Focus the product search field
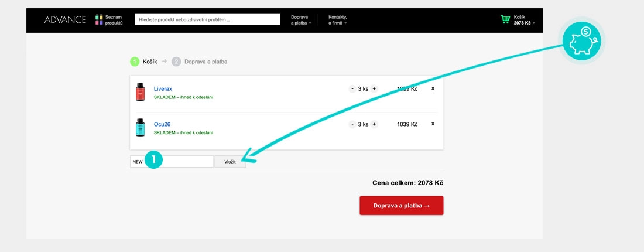This screenshot has width=644, height=252. [x=207, y=19]
